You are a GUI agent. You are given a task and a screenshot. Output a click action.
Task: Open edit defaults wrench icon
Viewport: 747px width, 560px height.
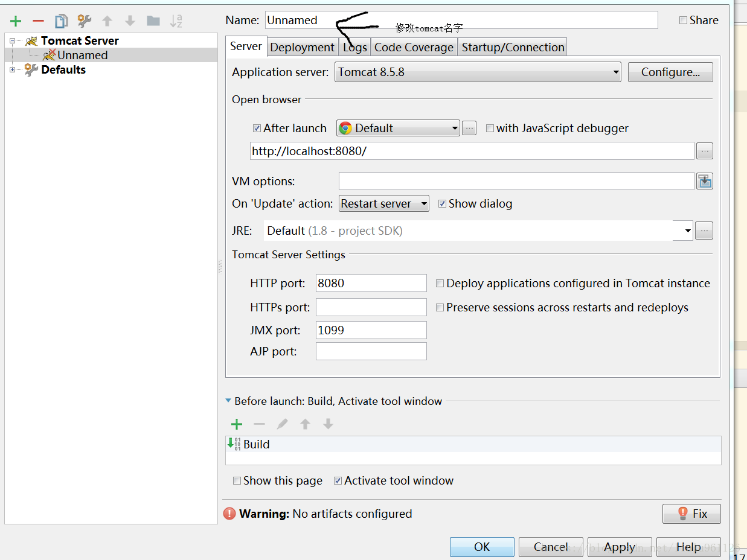coord(85,21)
